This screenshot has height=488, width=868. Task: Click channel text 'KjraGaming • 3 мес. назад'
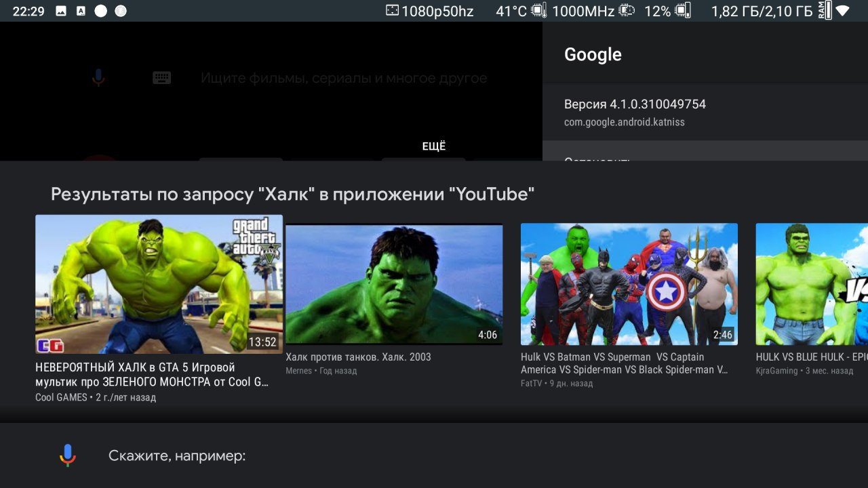(x=804, y=371)
